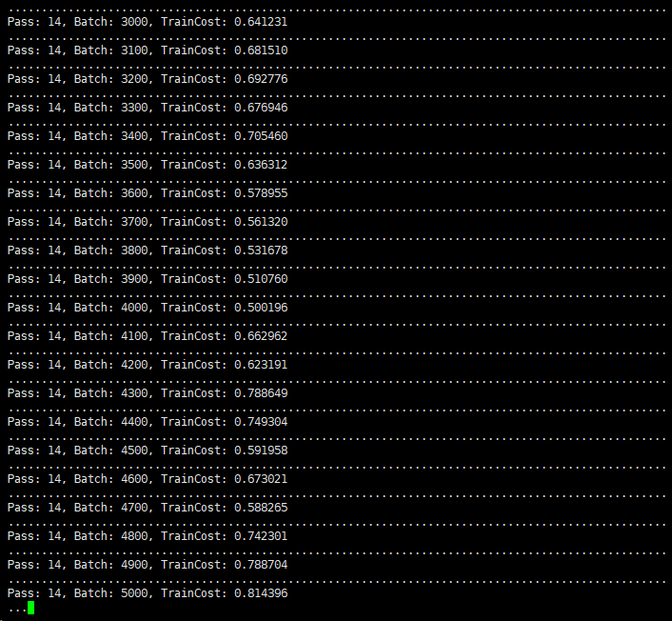The image size is (672, 621).
Task: Click the Batch 3800 log line
Action: click(148, 250)
